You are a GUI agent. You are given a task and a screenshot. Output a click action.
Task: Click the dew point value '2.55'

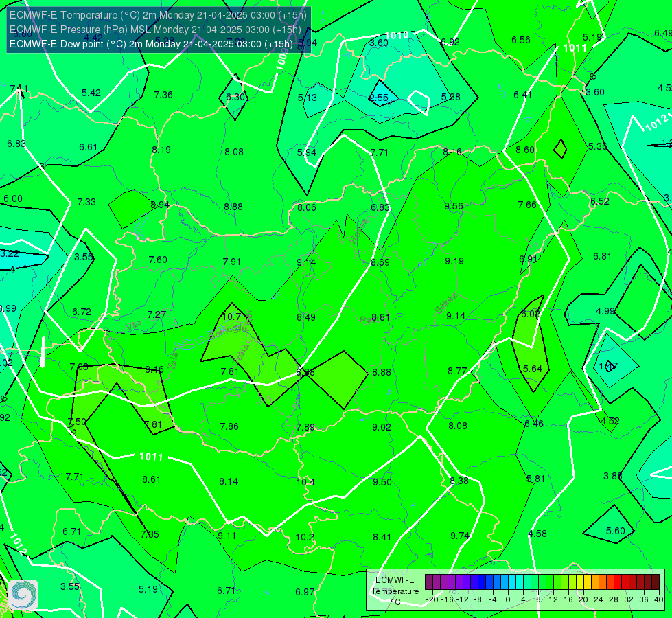pos(379,98)
